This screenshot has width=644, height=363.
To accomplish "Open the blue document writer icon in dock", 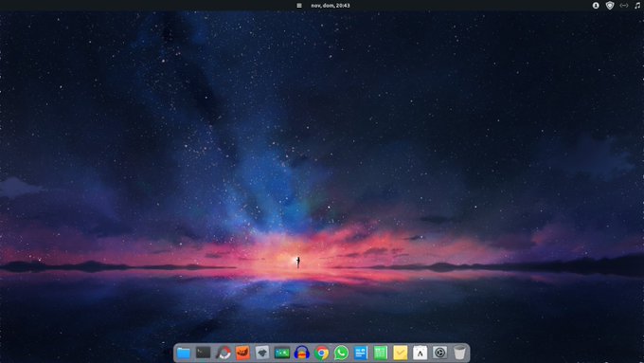I will [x=361, y=353].
